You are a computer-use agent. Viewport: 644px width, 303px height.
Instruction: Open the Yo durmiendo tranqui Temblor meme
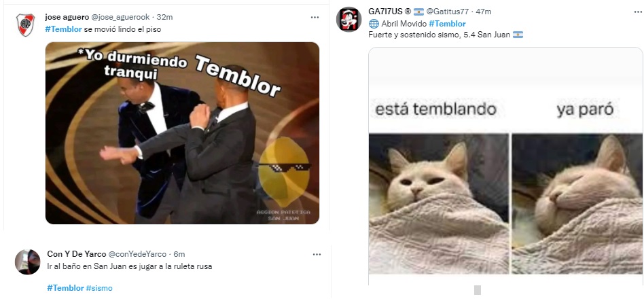point(182,133)
